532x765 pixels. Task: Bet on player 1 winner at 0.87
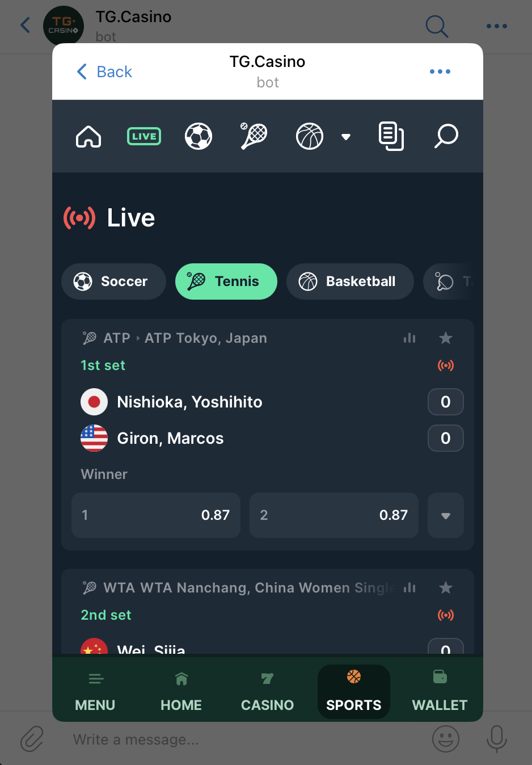156,515
